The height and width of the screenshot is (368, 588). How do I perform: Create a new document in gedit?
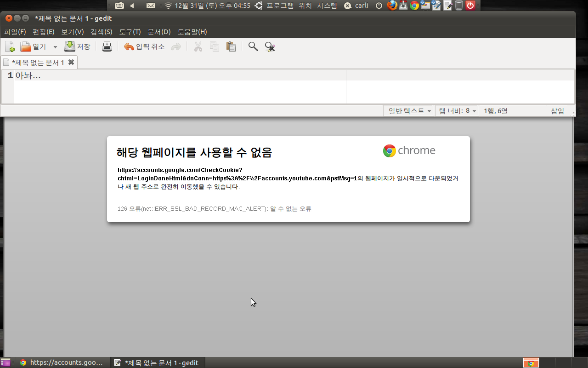[x=10, y=46]
